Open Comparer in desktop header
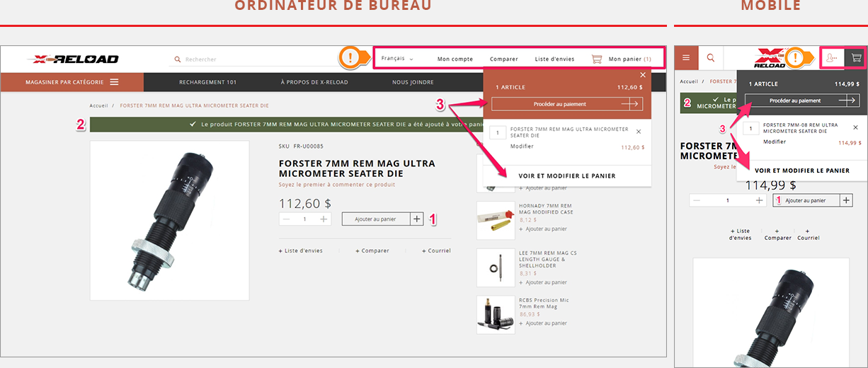Viewport: 868px width, 368px height. (x=504, y=59)
